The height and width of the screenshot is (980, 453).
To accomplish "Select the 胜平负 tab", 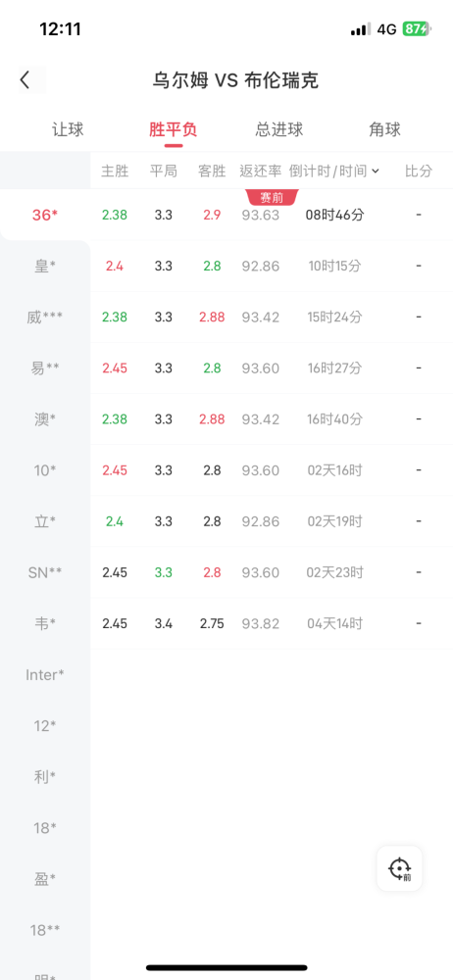I will 174,129.
